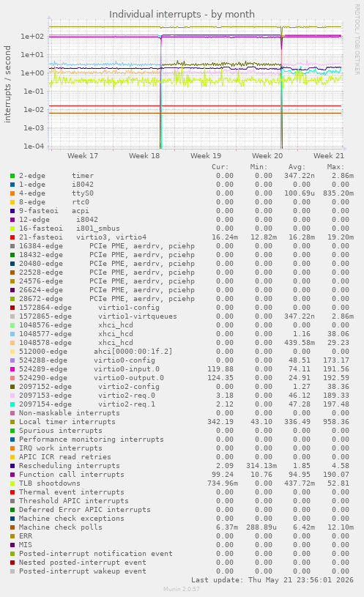Select the Machine check polls legend entry
This screenshot has height=597, width=364.
click(61, 527)
